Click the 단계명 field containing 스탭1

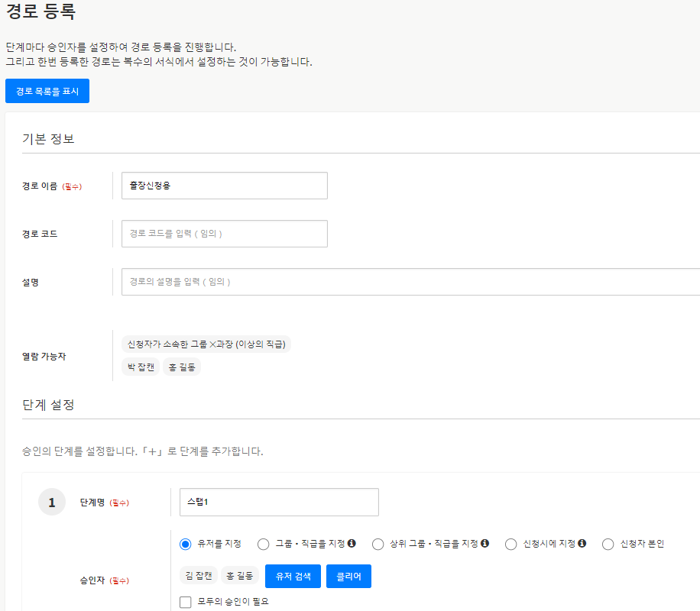click(x=279, y=503)
